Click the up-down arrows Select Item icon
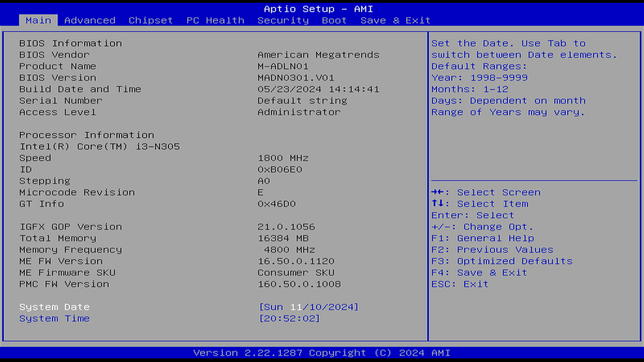Screen dimensions: 644x362 coord(437,203)
